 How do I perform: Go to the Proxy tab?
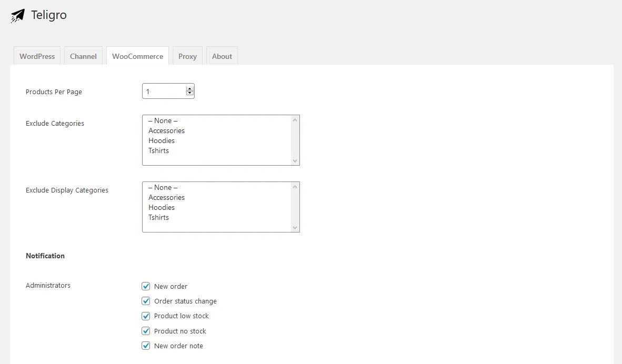pyautogui.click(x=188, y=56)
